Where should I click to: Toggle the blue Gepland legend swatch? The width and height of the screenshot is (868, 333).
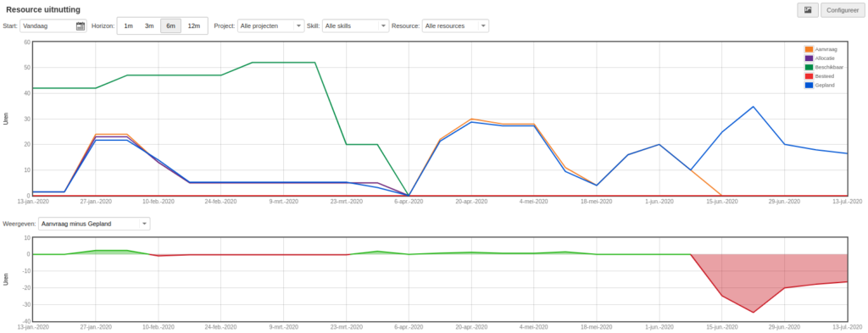coord(809,86)
